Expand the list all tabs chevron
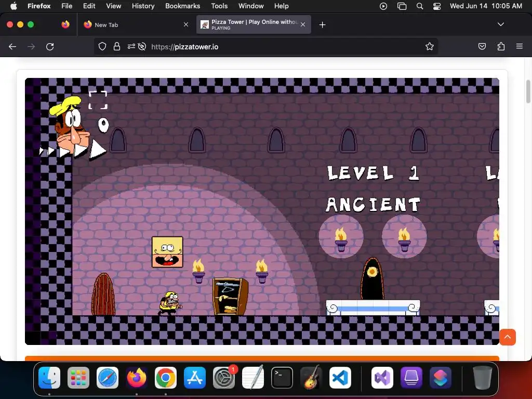Screen dimensions: 532x399 pos(501,24)
